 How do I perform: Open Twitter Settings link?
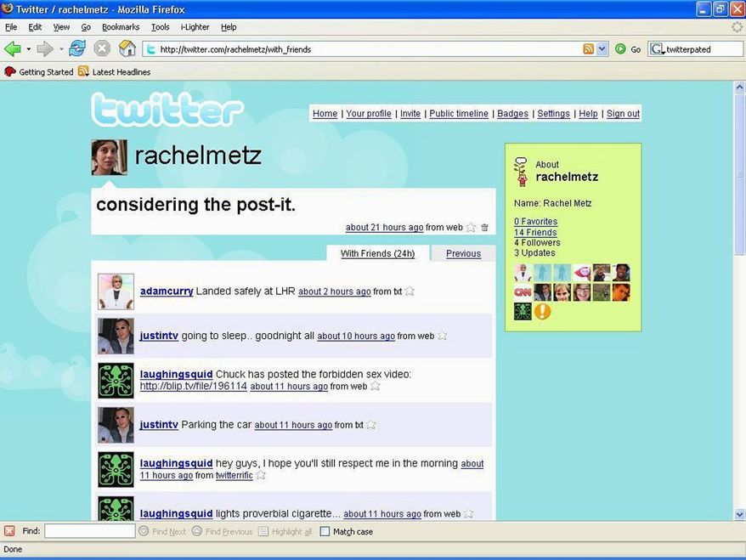pyautogui.click(x=553, y=114)
